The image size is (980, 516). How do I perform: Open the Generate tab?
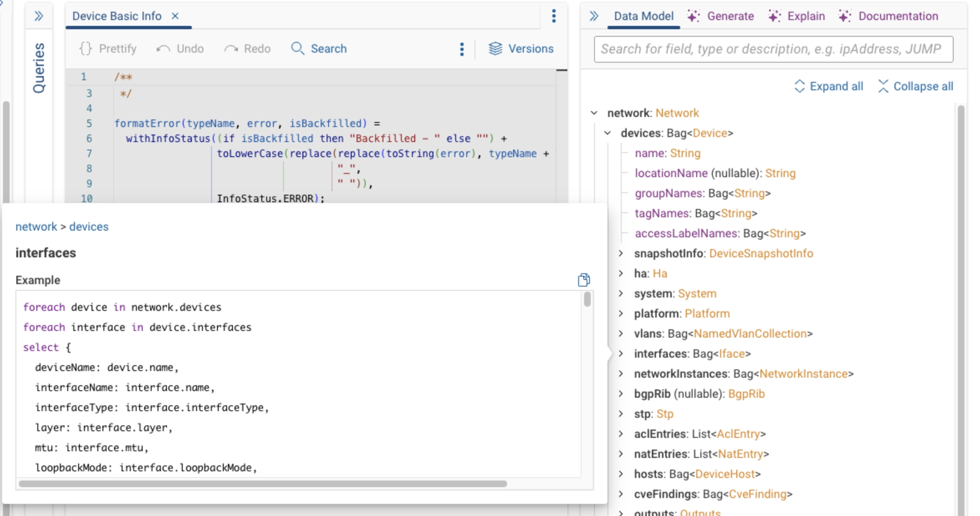tap(730, 16)
